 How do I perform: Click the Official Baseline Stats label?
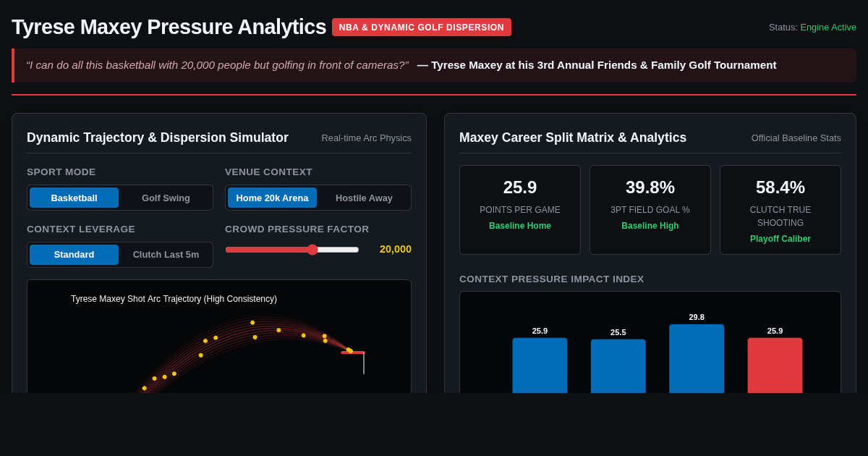[796, 138]
